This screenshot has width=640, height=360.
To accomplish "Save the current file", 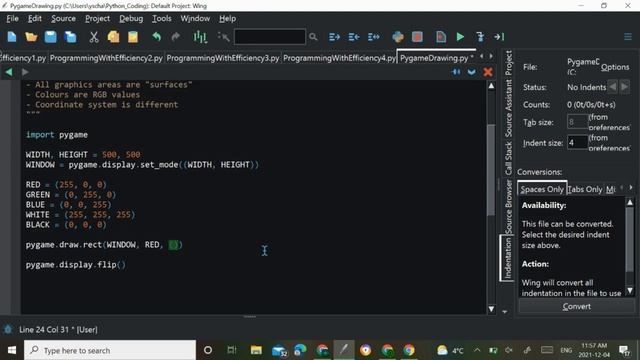I will click(x=51, y=37).
